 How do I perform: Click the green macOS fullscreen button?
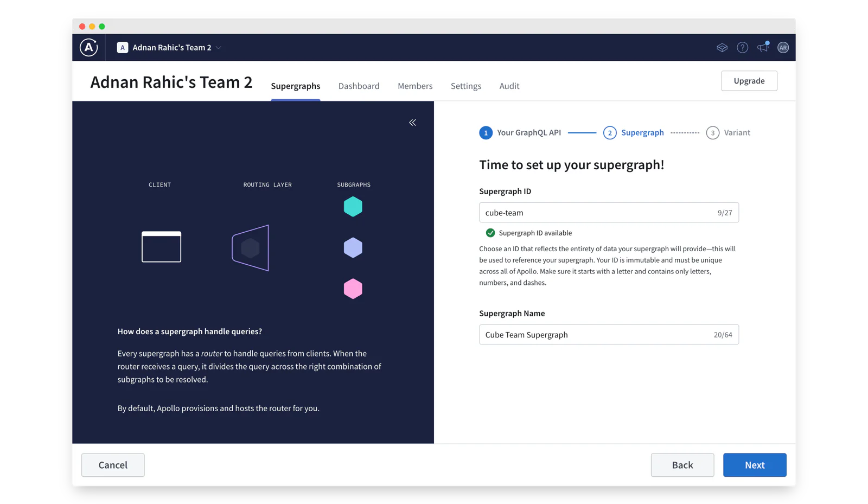tap(102, 26)
